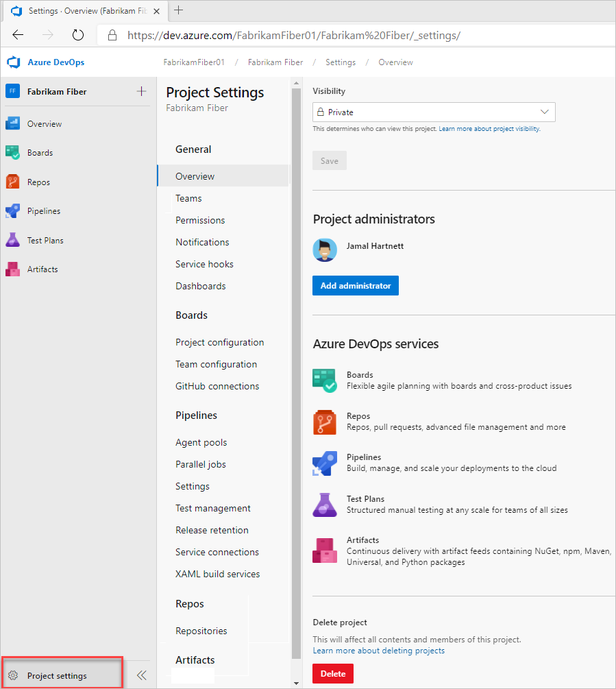The height and width of the screenshot is (689, 616).
Task: Open the Visibility dropdown showing Private
Action: pos(433,112)
